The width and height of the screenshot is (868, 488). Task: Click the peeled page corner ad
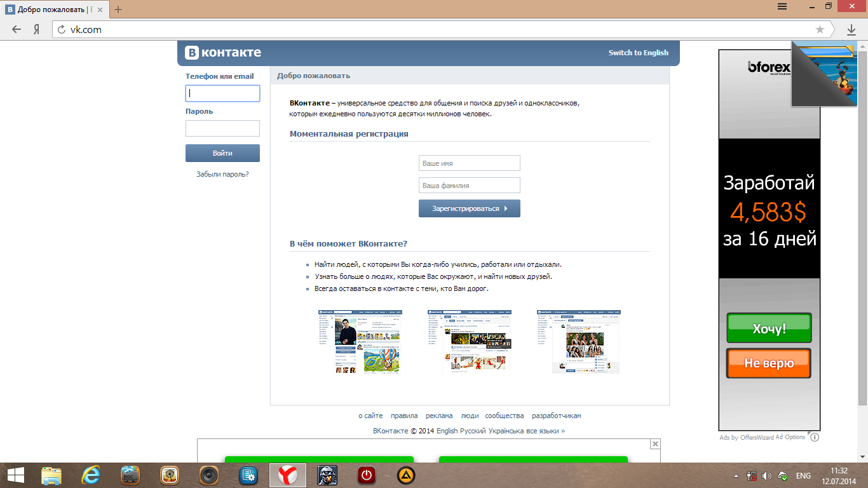tap(824, 73)
